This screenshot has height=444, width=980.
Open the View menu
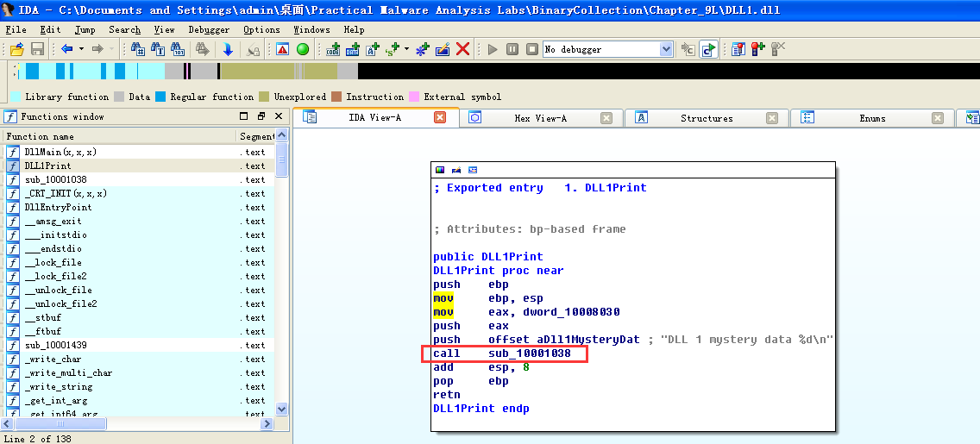165,29
